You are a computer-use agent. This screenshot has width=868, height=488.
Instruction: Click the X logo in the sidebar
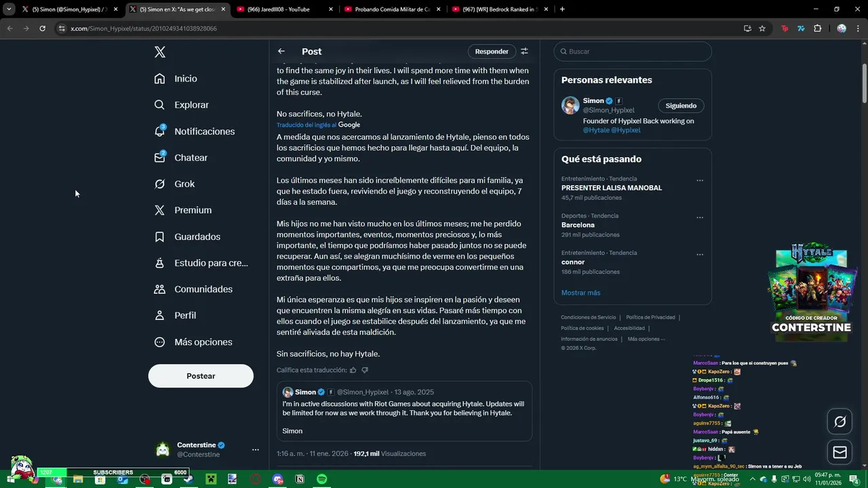tap(159, 52)
